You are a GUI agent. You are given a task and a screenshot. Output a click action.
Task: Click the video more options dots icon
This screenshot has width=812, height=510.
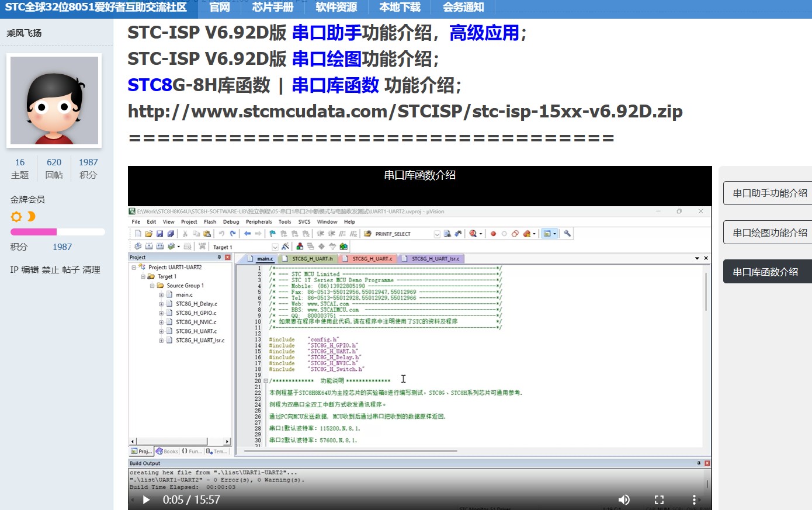tap(694, 499)
